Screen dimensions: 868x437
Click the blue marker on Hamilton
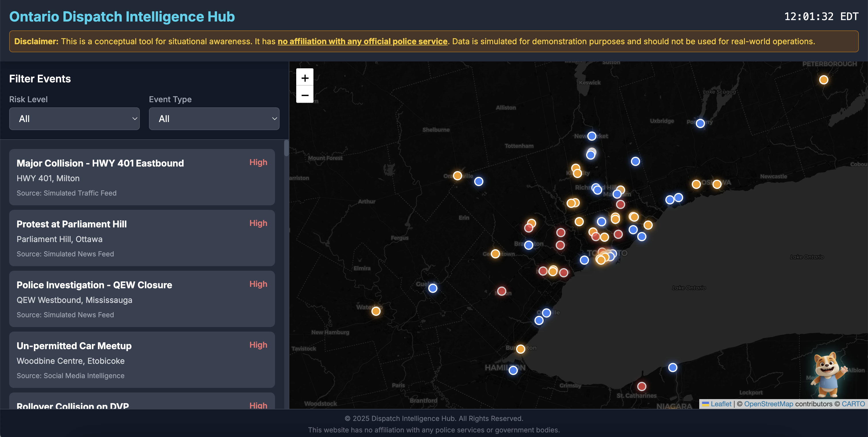pyautogui.click(x=513, y=370)
